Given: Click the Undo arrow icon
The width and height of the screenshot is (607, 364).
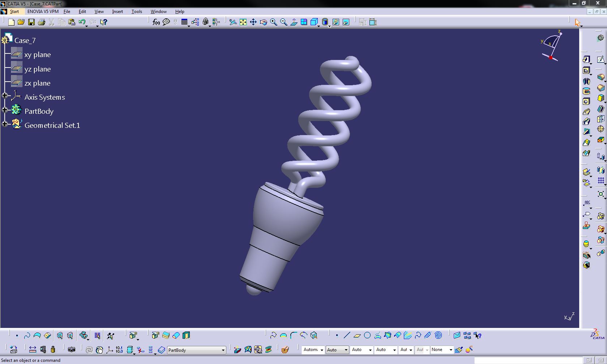Looking at the screenshot, I should [x=82, y=22].
